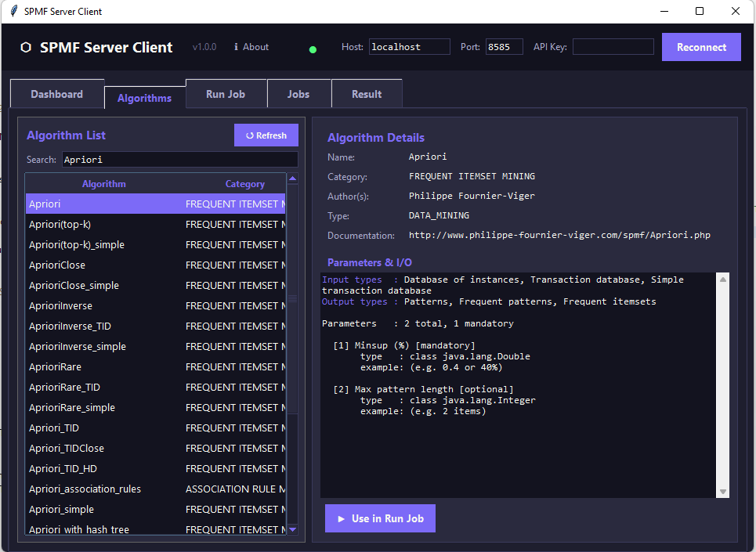Sort by the Algorithm column header
This screenshot has height=552, width=756.
tap(104, 184)
